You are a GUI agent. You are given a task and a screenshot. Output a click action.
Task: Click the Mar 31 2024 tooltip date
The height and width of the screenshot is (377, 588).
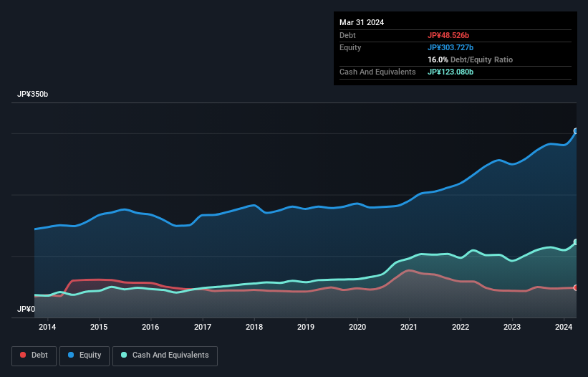362,22
